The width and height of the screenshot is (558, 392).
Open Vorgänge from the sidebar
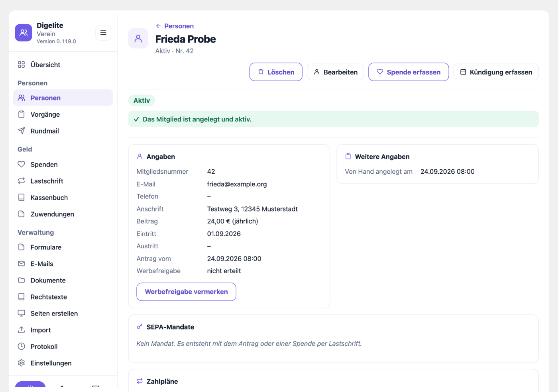pos(63,114)
